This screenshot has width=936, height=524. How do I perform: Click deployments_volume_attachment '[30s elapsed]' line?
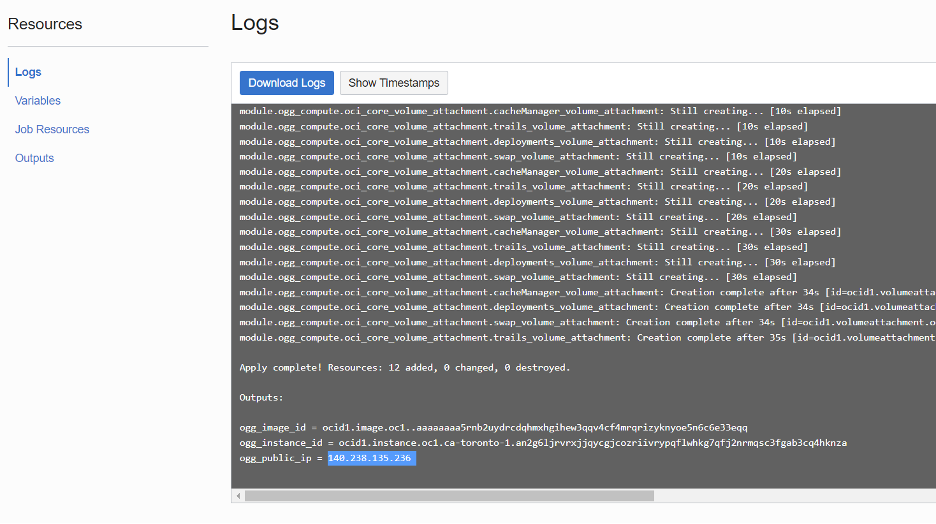[537, 262]
